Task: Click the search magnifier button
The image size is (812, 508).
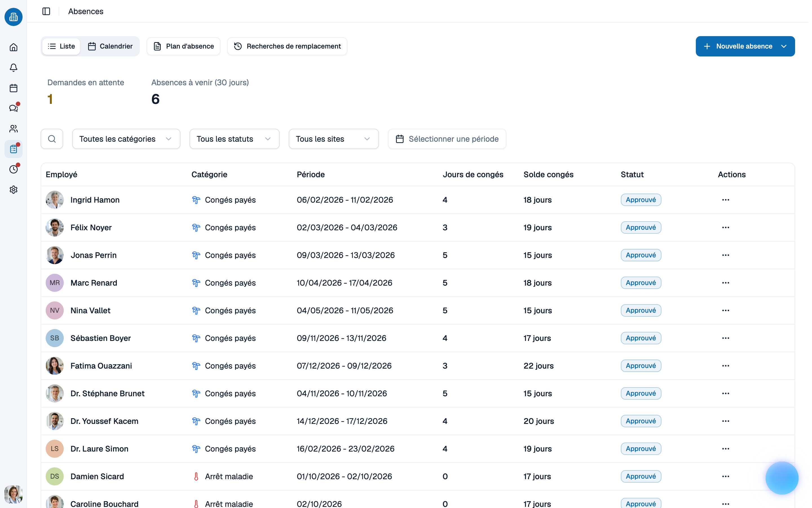Action: pos(52,139)
